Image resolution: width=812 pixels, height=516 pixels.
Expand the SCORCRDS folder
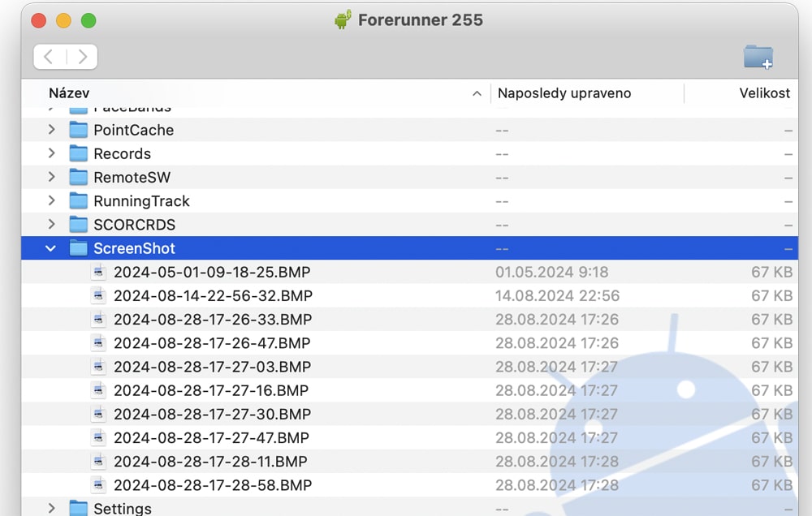(51, 225)
